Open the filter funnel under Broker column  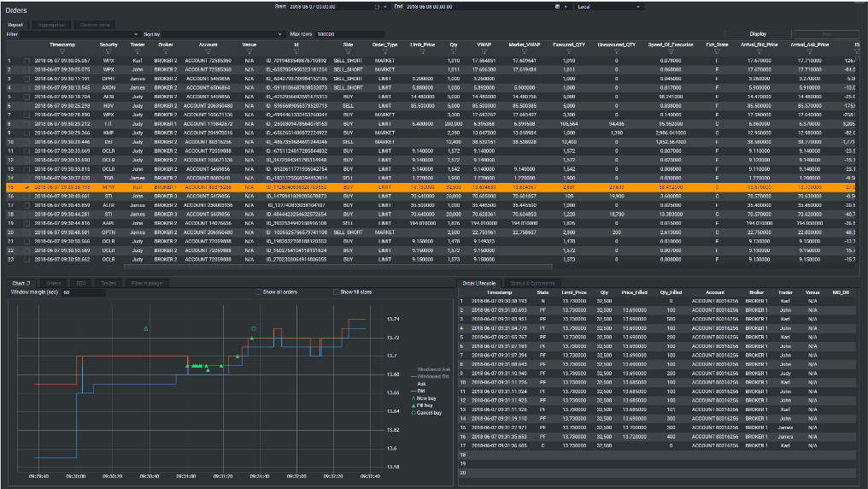166,51
